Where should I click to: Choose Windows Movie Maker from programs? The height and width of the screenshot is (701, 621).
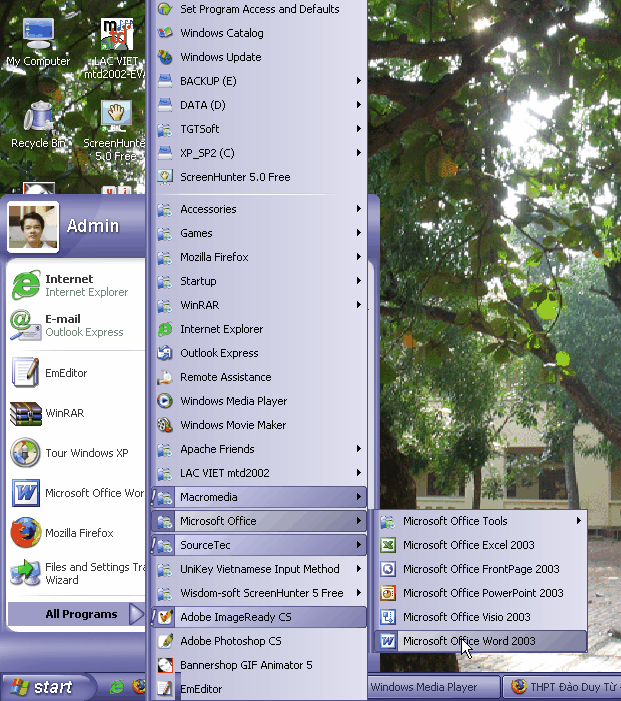coord(233,425)
